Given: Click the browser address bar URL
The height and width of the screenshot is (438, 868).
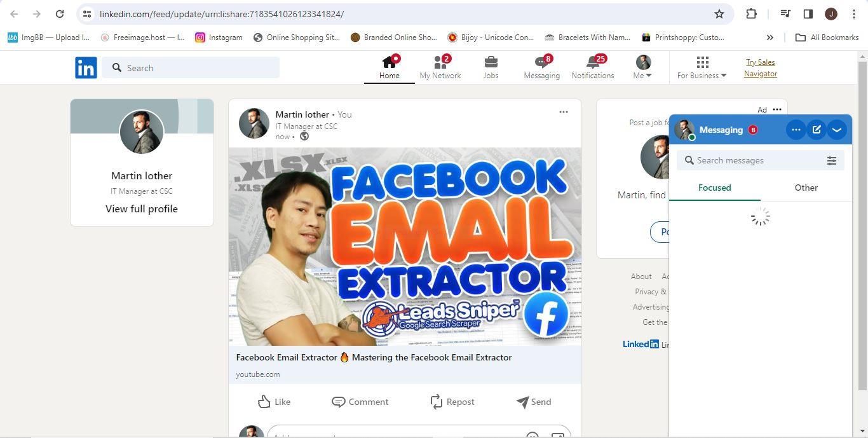Looking at the screenshot, I should tap(222, 14).
